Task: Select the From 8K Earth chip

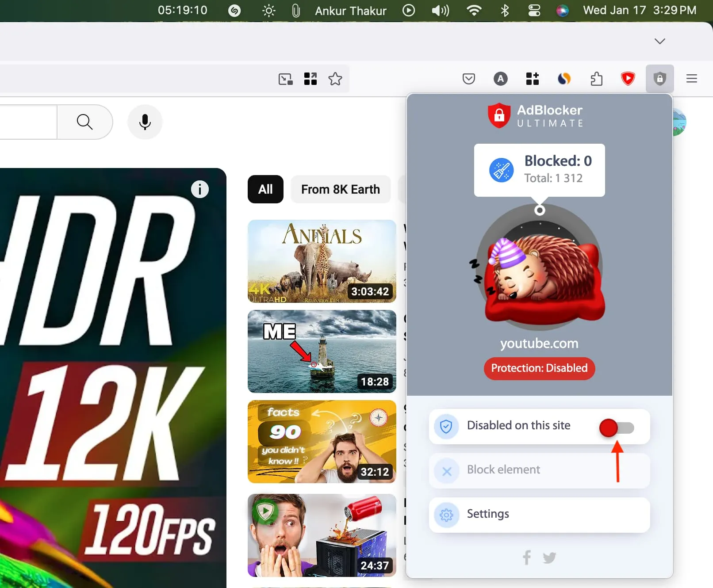Action: pyautogui.click(x=341, y=189)
